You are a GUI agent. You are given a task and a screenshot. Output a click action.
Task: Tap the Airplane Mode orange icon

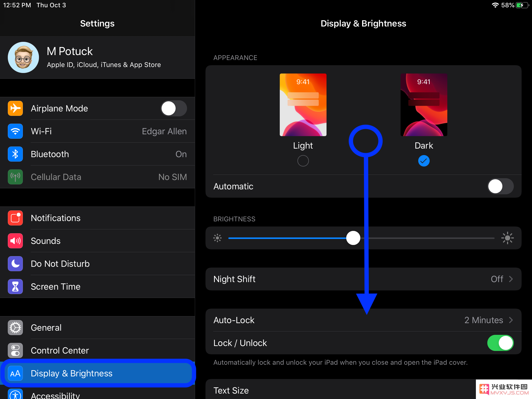click(x=15, y=108)
